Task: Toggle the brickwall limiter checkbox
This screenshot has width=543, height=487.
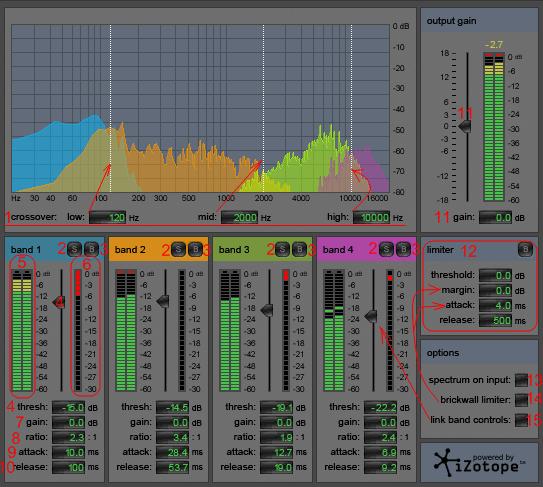Action: pyautogui.click(x=521, y=400)
